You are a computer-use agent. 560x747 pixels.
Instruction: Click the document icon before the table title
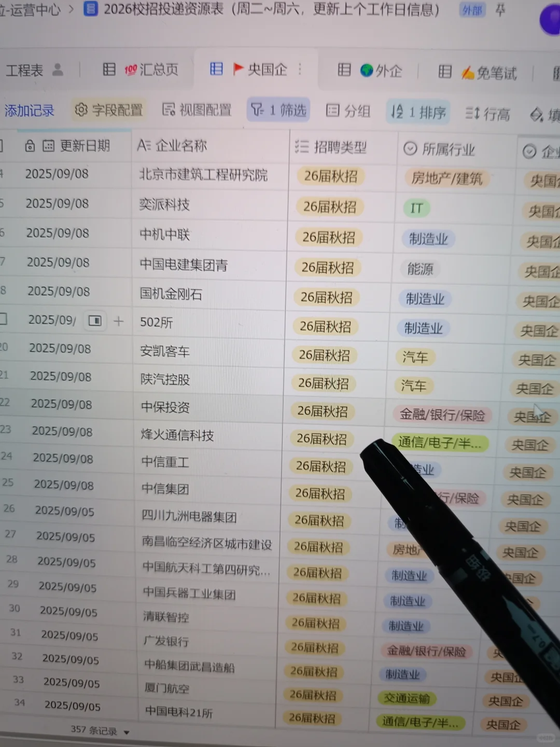[91, 9]
